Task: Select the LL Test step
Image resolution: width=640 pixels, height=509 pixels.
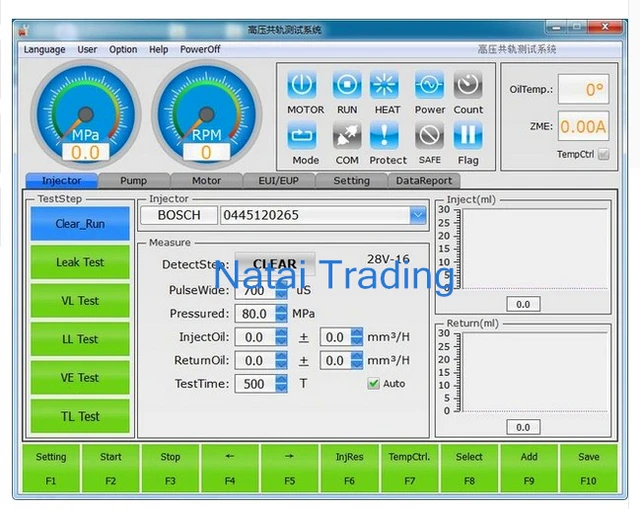Action: coord(80,339)
